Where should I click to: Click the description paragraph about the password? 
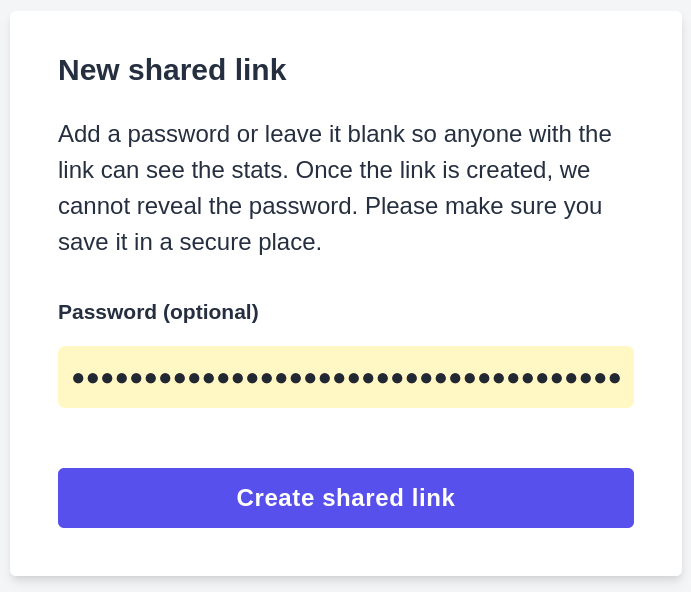335,188
